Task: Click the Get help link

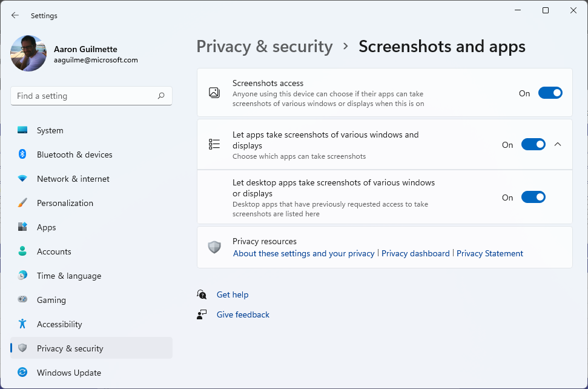Action: [x=233, y=294]
